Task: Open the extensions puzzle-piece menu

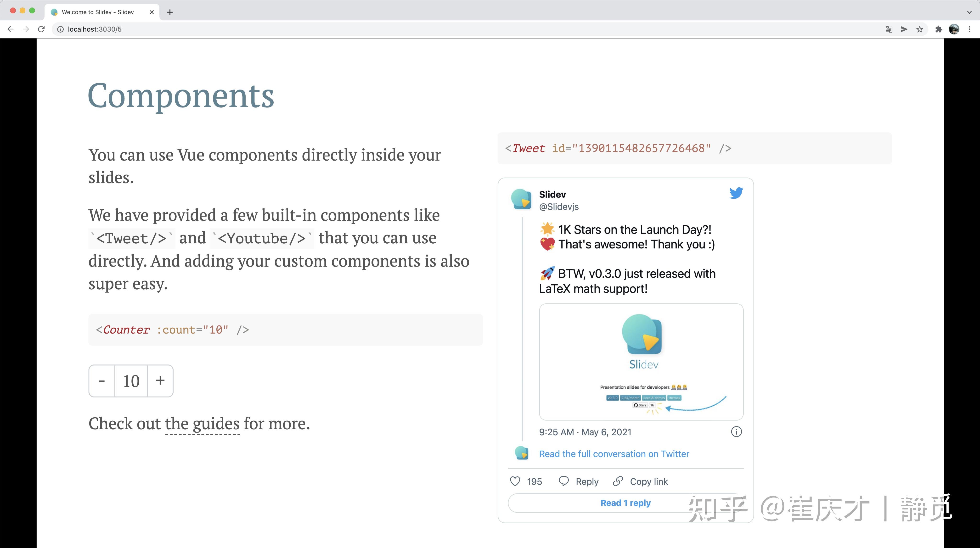Action: click(939, 29)
